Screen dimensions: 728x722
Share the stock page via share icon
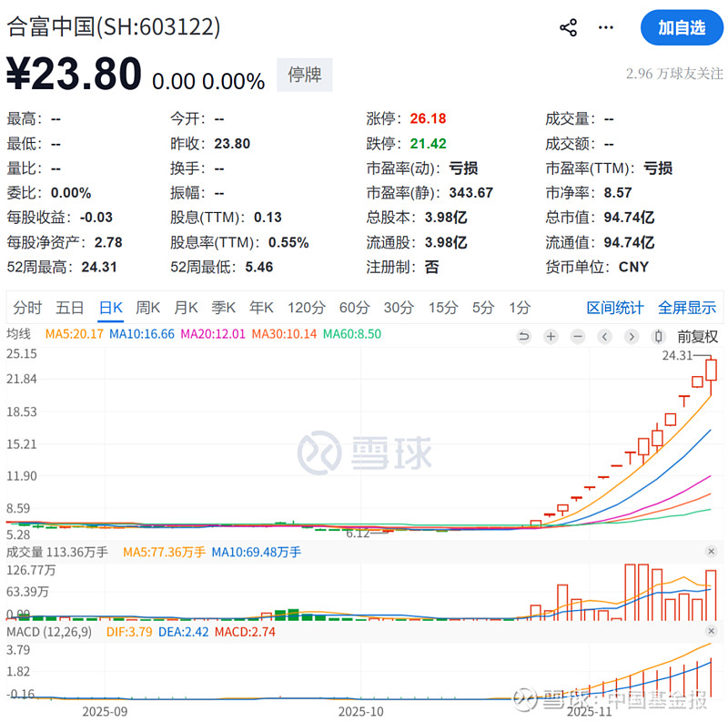tap(568, 27)
